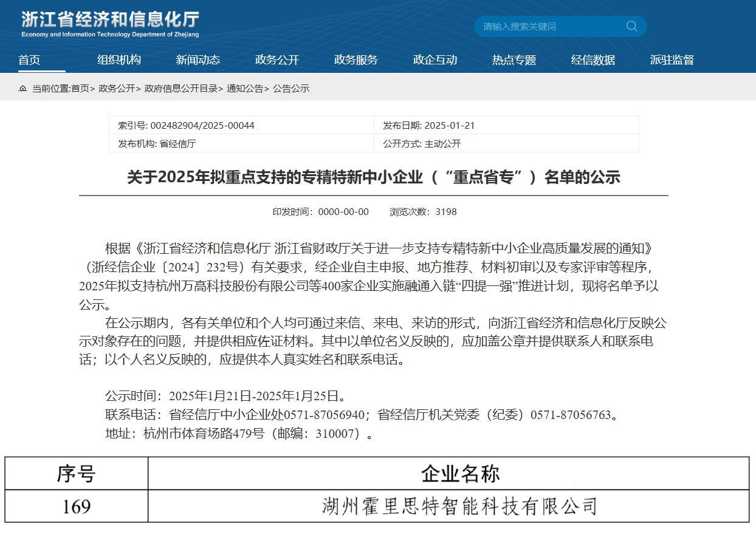Open the 热点专题 menu item

pyautogui.click(x=514, y=60)
